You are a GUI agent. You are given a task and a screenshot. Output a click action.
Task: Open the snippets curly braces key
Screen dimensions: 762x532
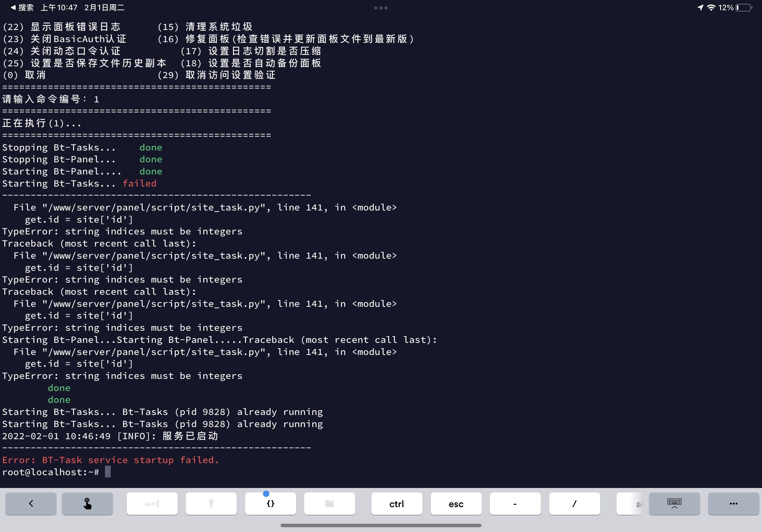271,504
